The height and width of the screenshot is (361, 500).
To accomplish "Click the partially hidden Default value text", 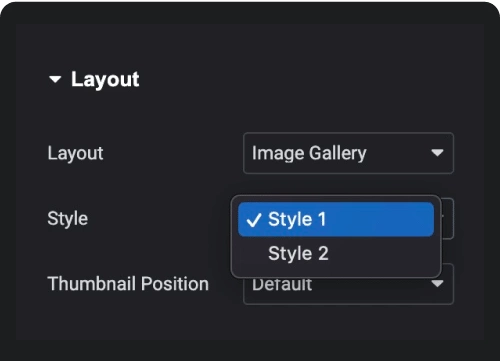I will 282,285.
